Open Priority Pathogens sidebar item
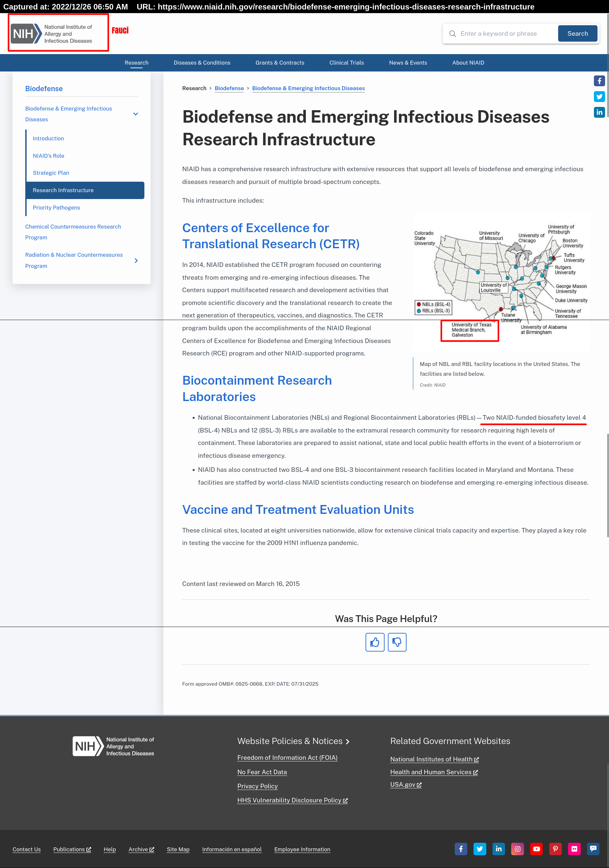 [56, 208]
